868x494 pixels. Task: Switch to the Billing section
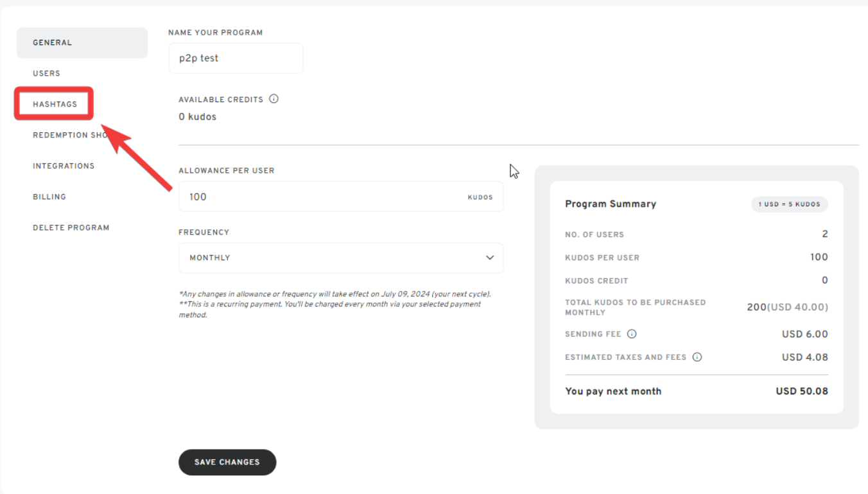(x=49, y=197)
